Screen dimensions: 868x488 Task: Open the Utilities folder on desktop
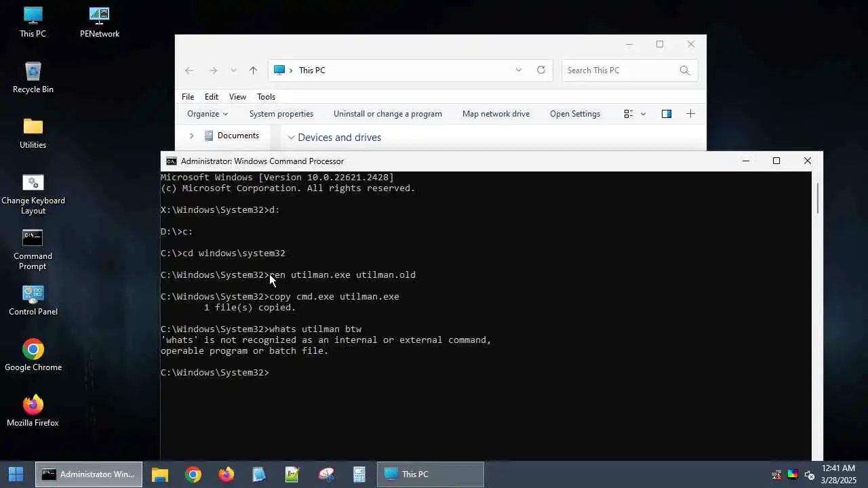pyautogui.click(x=33, y=133)
